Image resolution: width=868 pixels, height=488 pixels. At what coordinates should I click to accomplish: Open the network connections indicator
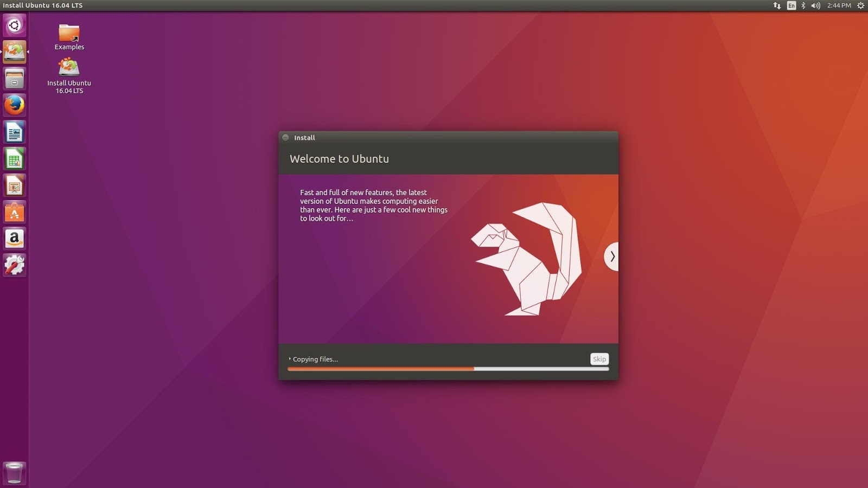coord(777,5)
